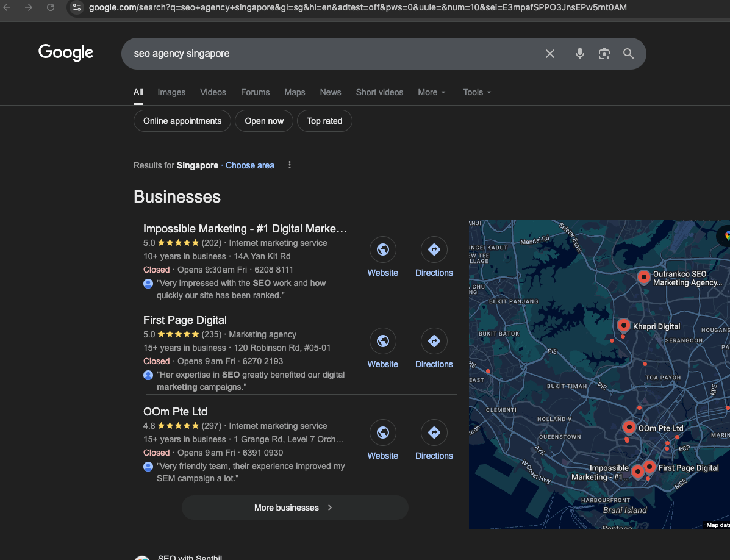Screen dimensions: 730x560
Task: Open site info icon in the address bar
Action: click(x=77, y=7)
